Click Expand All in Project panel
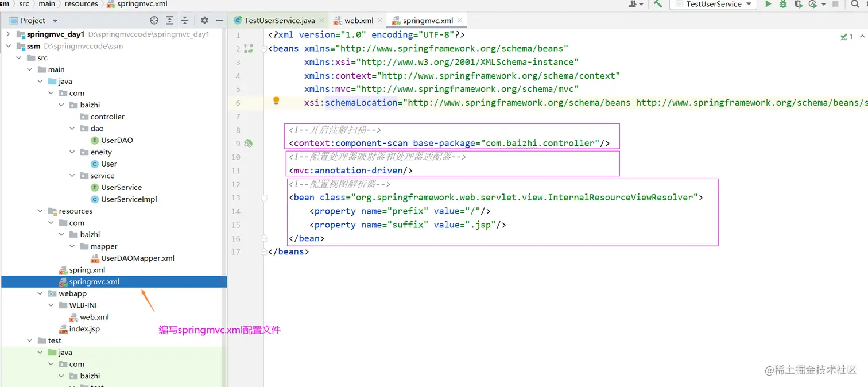The height and width of the screenshot is (387, 868). click(x=169, y=20)
